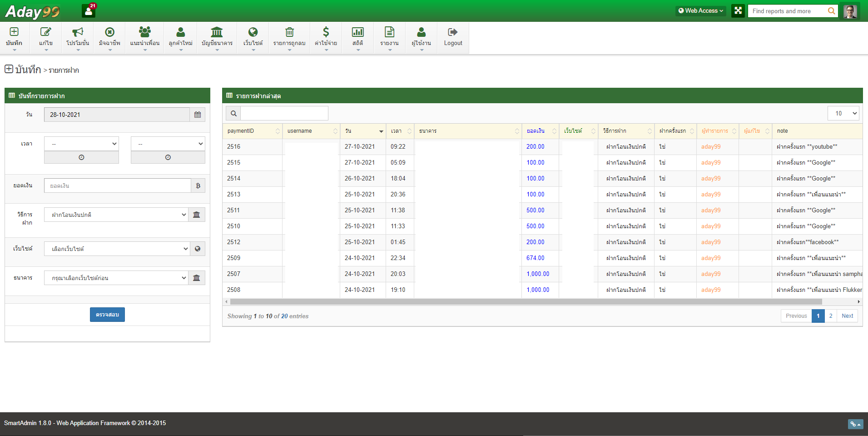The width and height of the screenshot is (868, 436).
Task: Open the ผู้ใช้งาน user toolbar menu
Action: 422,38
